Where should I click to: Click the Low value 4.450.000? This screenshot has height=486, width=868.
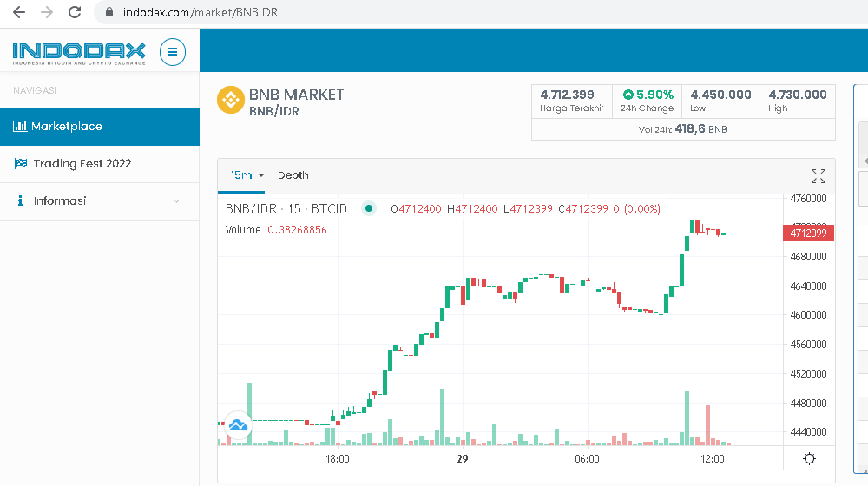720,95
